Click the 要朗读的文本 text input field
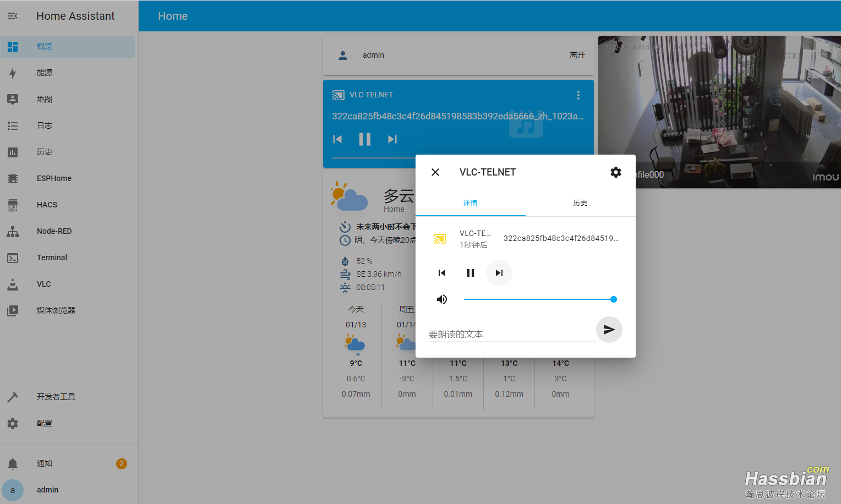The width and height of the screenshot is (841, 504). pyautogui.click(x=512, y=334)
